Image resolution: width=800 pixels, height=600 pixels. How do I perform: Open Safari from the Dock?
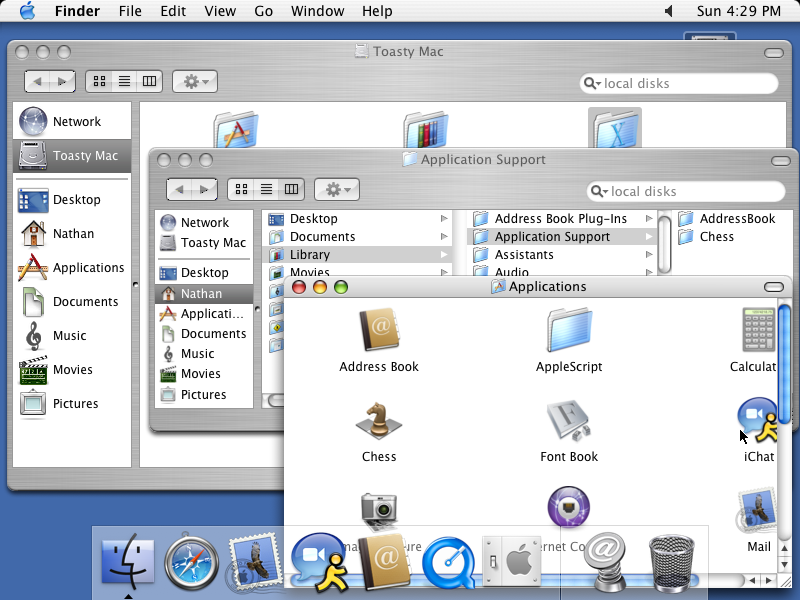tap(192, 562)
